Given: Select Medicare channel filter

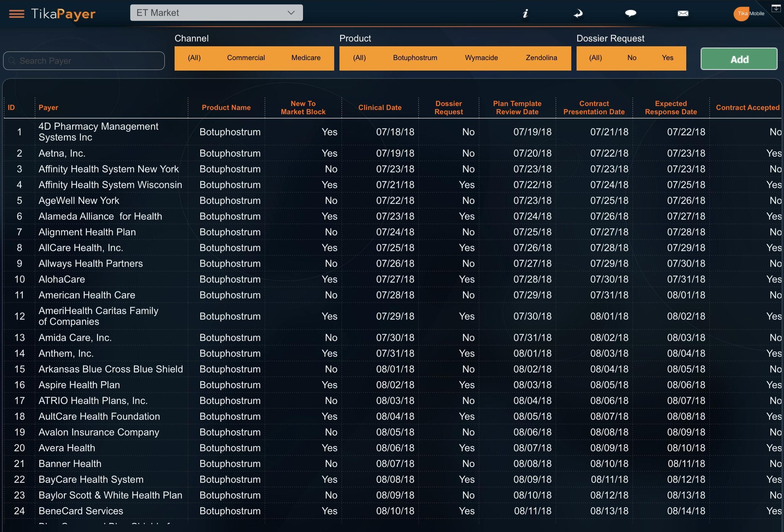Looking at the screenshot, I should coord(306,58).
